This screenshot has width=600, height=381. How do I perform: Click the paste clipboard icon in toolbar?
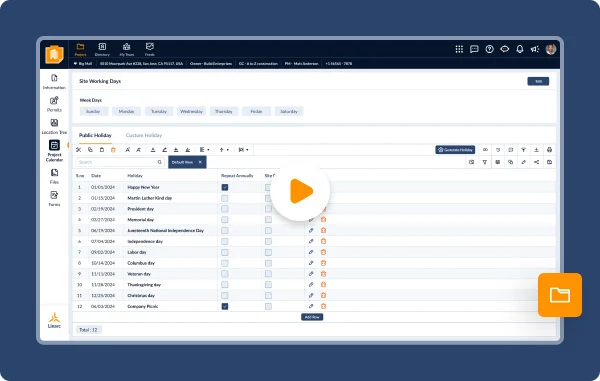(102, 150)
